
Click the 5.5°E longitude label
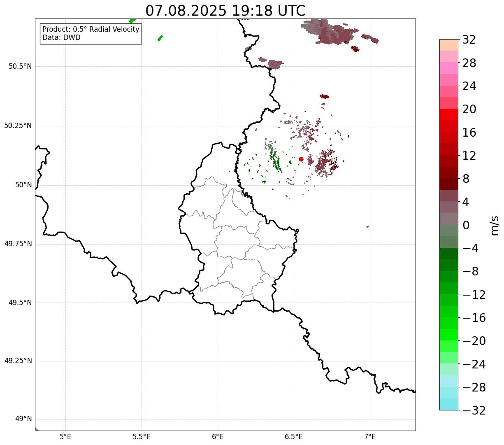coord(142,437)
